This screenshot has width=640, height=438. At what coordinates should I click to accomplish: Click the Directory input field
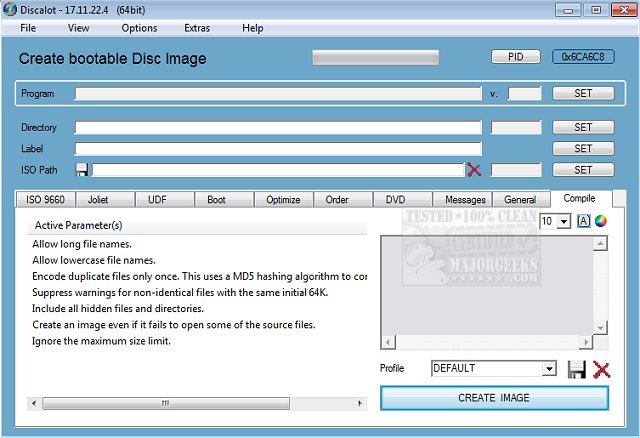[278, 127]
